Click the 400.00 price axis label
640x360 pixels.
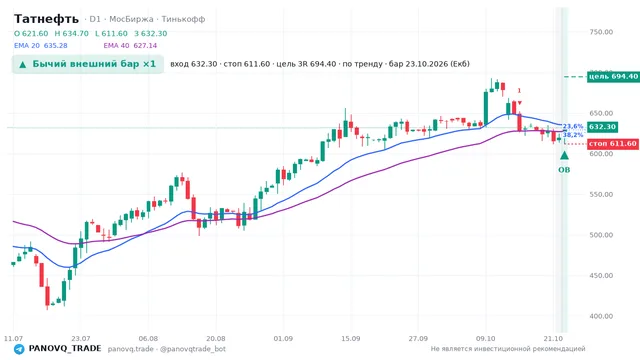[601, 316]
